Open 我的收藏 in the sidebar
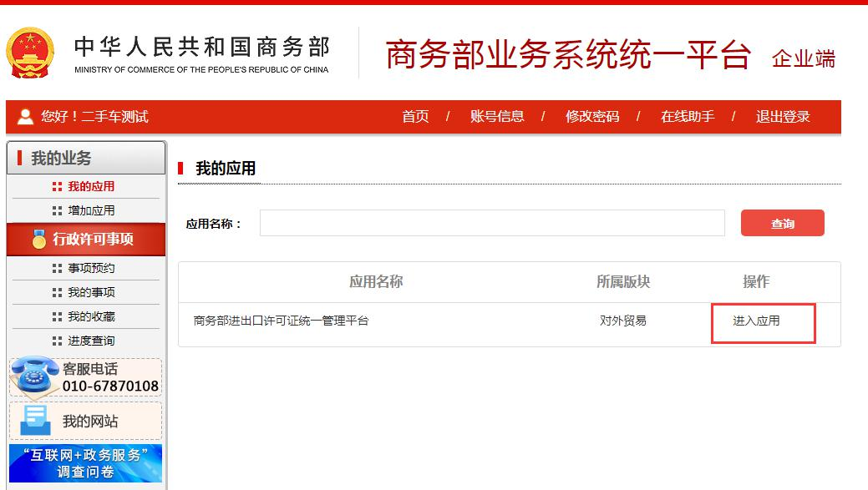This screenshot has height=490, width=868. pos(91,316)
